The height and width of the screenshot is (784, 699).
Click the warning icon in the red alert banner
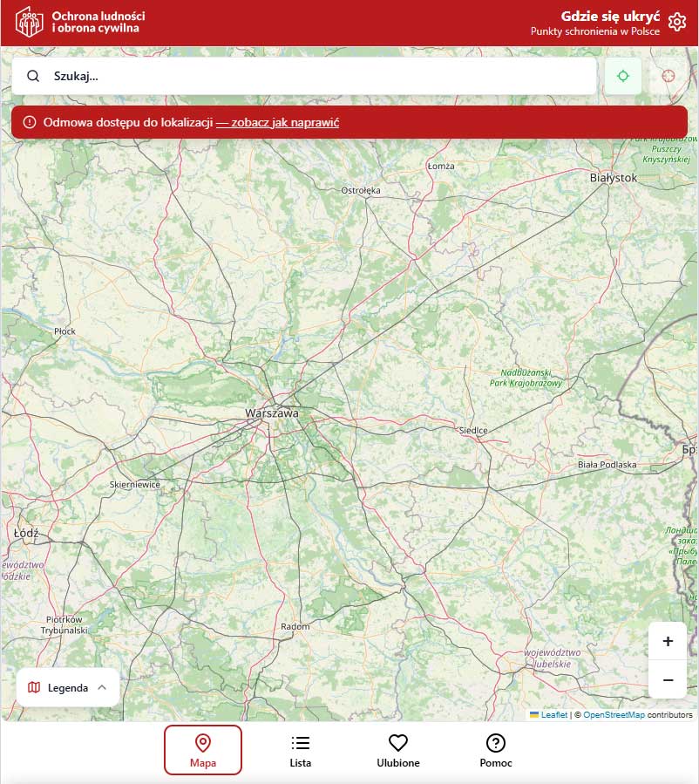point(31,122)
